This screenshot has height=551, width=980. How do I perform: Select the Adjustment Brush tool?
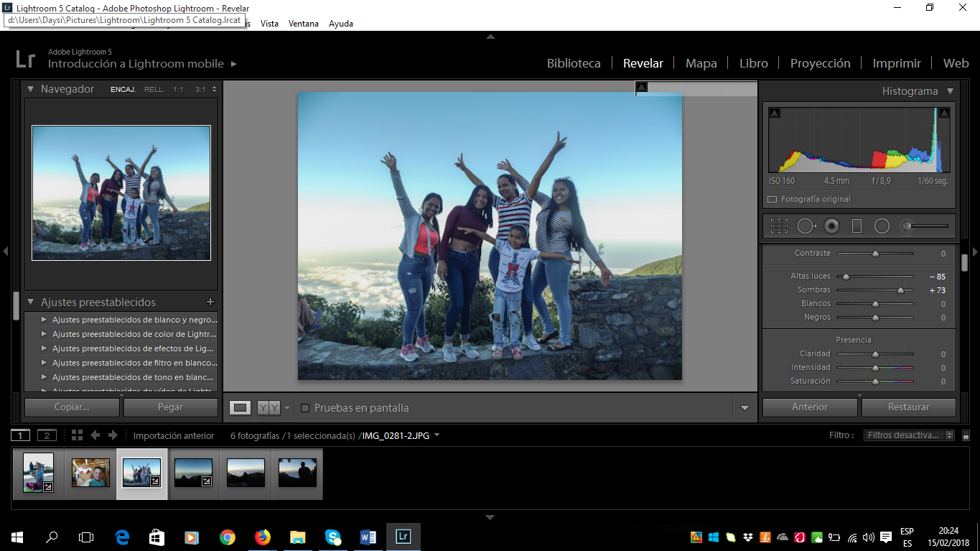(x=925, y=226)
